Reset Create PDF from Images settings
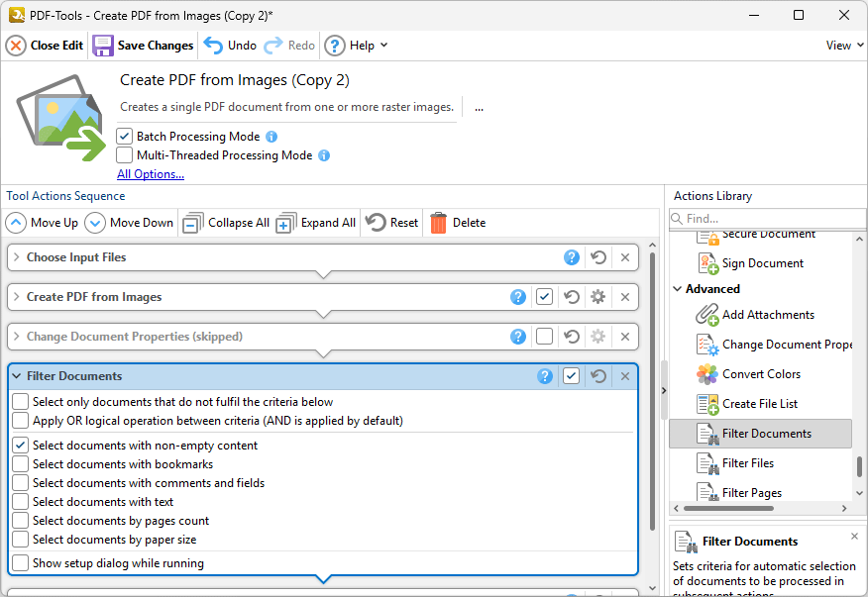Image resolution: width=868 pixels, height=597 pixels. pos(572,297)
